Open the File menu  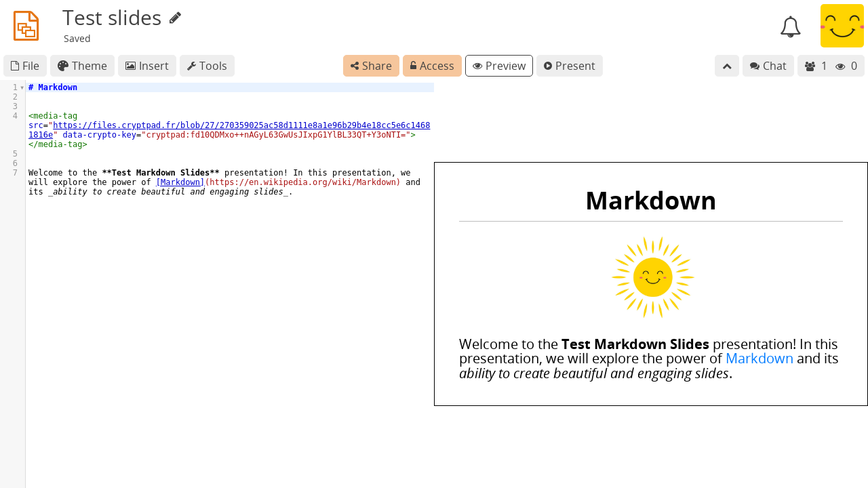[x=25, y=66]
